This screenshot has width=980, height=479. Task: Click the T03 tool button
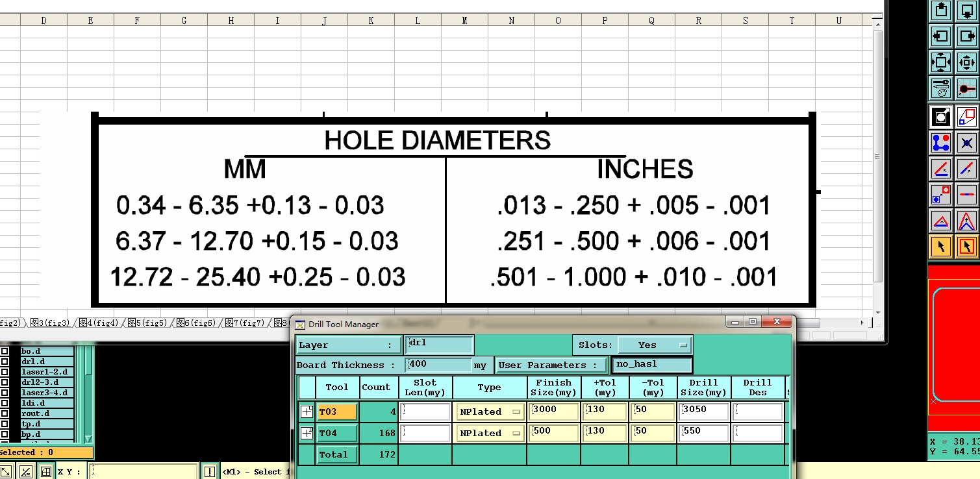pyautogui.click(x=337, y=411)
